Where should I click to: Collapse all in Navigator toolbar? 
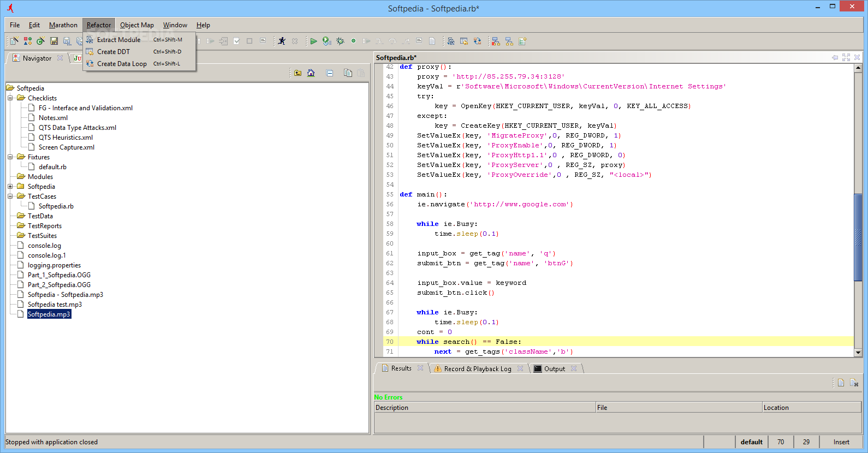click(330, 73)
